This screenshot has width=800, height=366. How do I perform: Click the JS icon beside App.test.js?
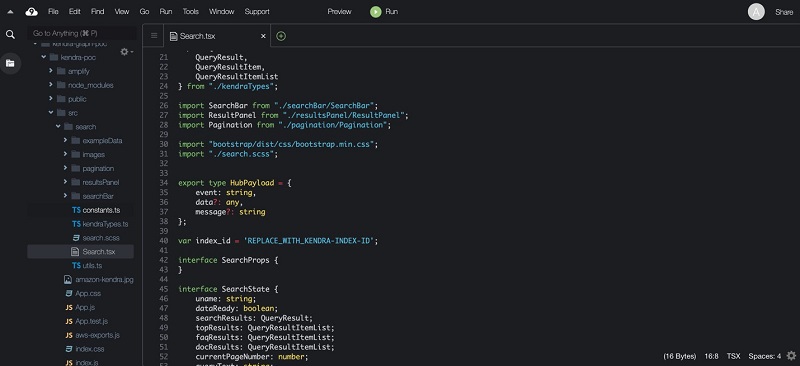(x=69, y=321)
